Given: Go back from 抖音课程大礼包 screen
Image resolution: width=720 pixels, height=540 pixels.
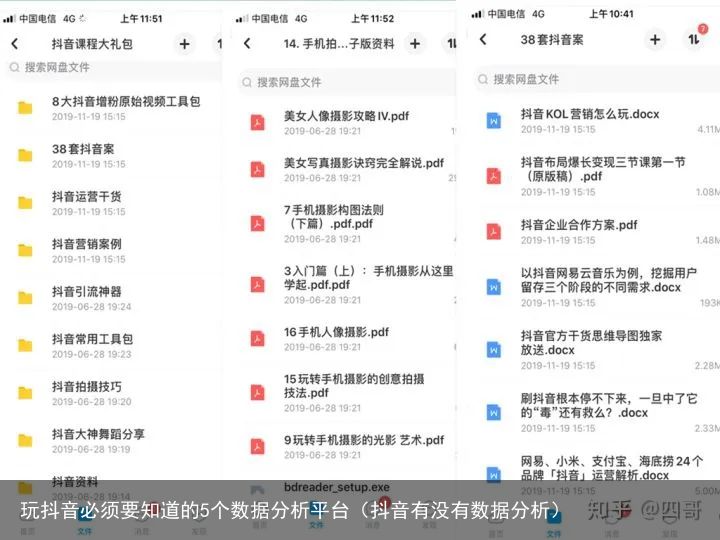Looking at the screenshot, I should [x=15, y=44].
